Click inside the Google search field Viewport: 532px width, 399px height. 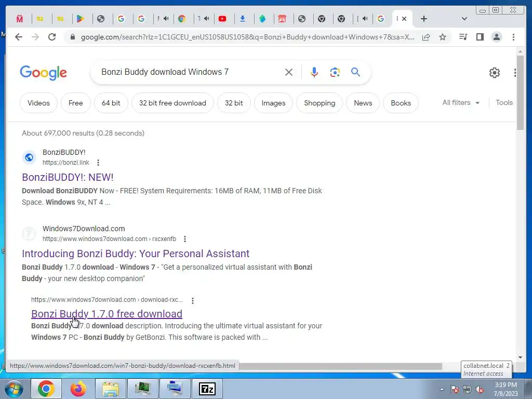(x=190, y=72)
